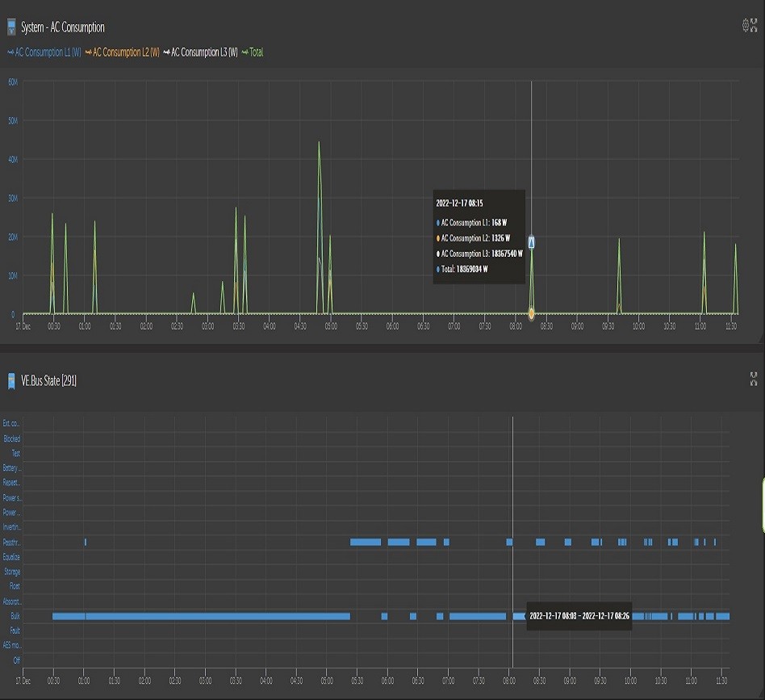Click the VE.Bus State [291] title

48,380
